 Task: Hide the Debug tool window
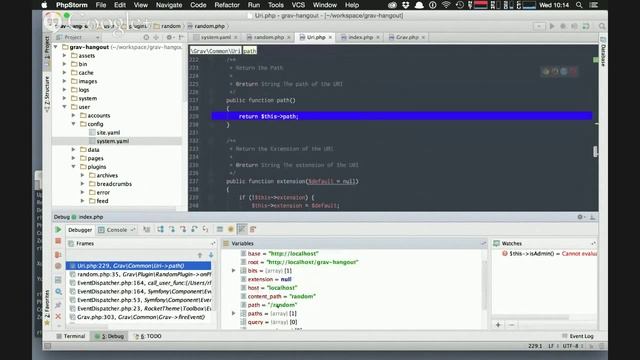point(592,217)
